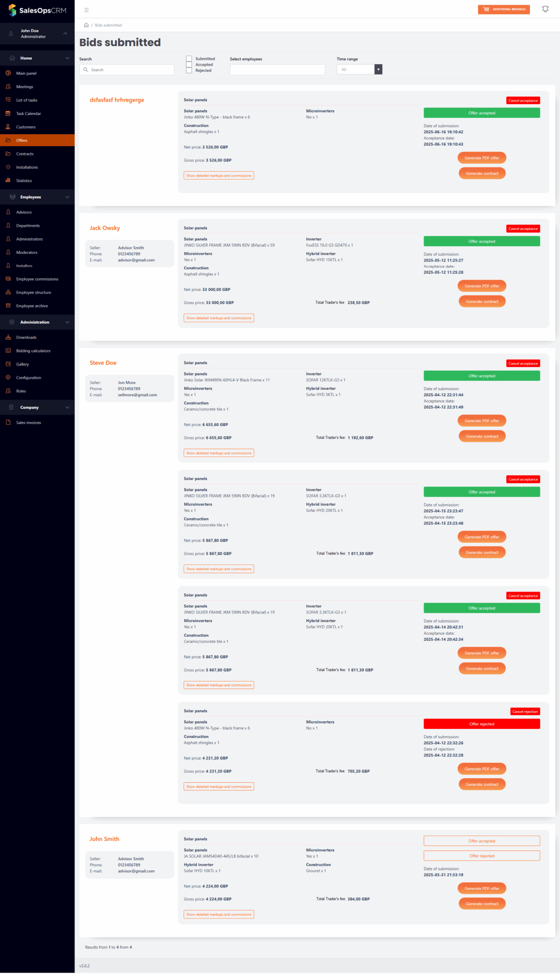Click the Search input field
The height and width of the screenshot is (974, 560).
(127, 70)
